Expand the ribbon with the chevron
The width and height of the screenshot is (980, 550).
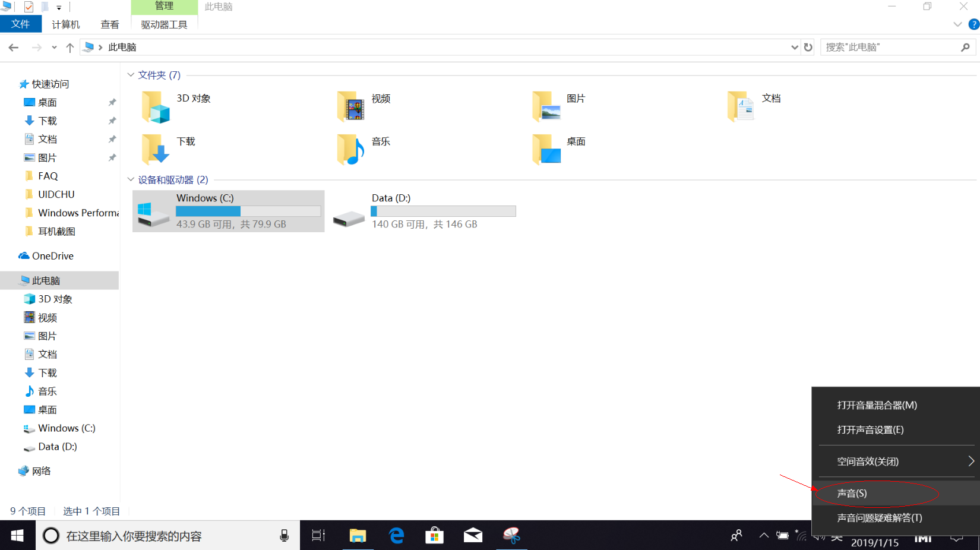(957, 24)
